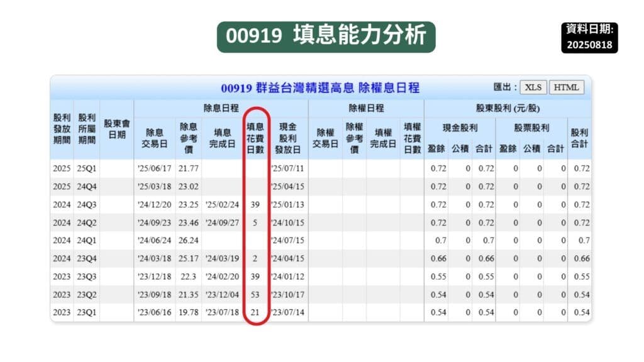Click the XLS export button
The height and width of the screenshot is (362, 644).
(535, 87)
